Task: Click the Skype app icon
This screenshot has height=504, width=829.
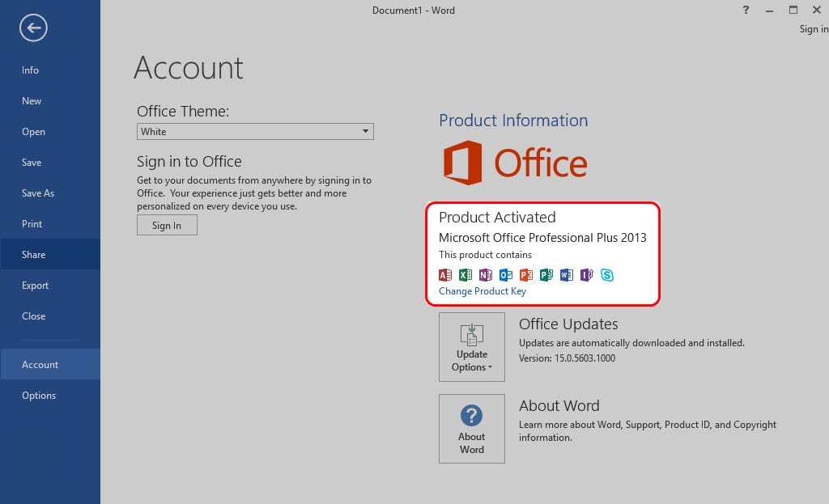Action: (607, 275)
